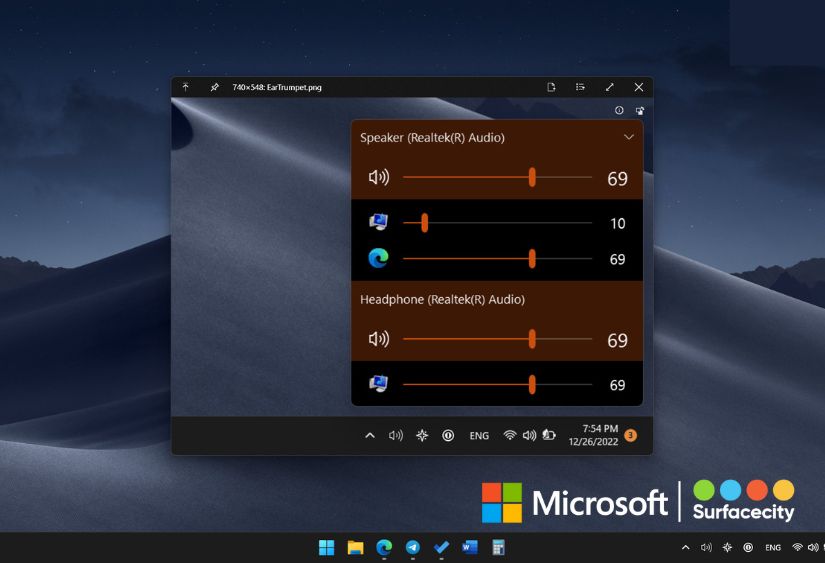825x563 pixels.
Task: Click the Speaker master volume slider handle
Action: pos(532,178)
